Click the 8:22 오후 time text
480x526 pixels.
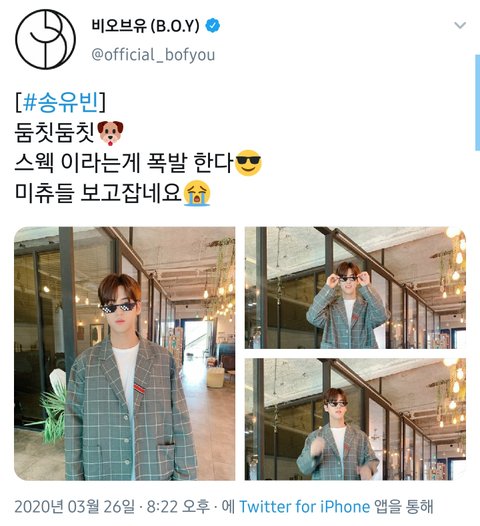tap(178, 507)
